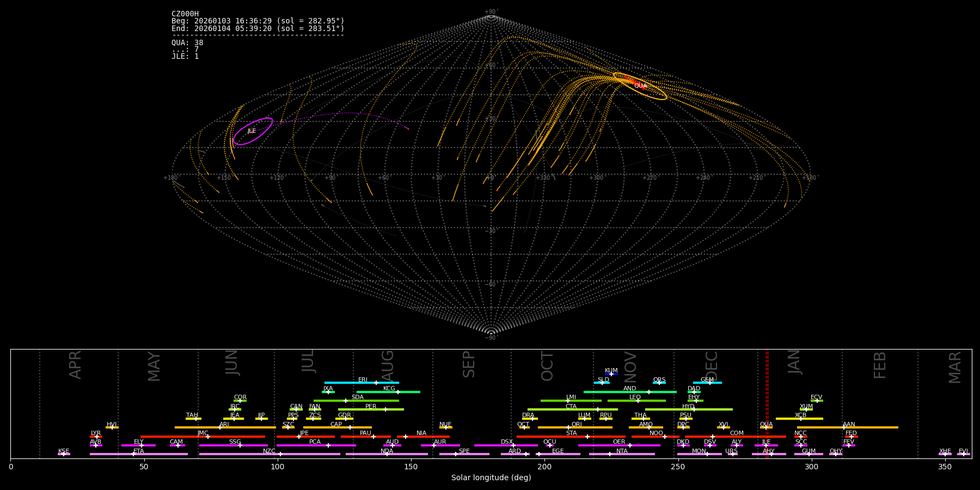980x490 pixels.
Task: Click the peak marker on the LYR bar
Action: [x=97, y=437]
